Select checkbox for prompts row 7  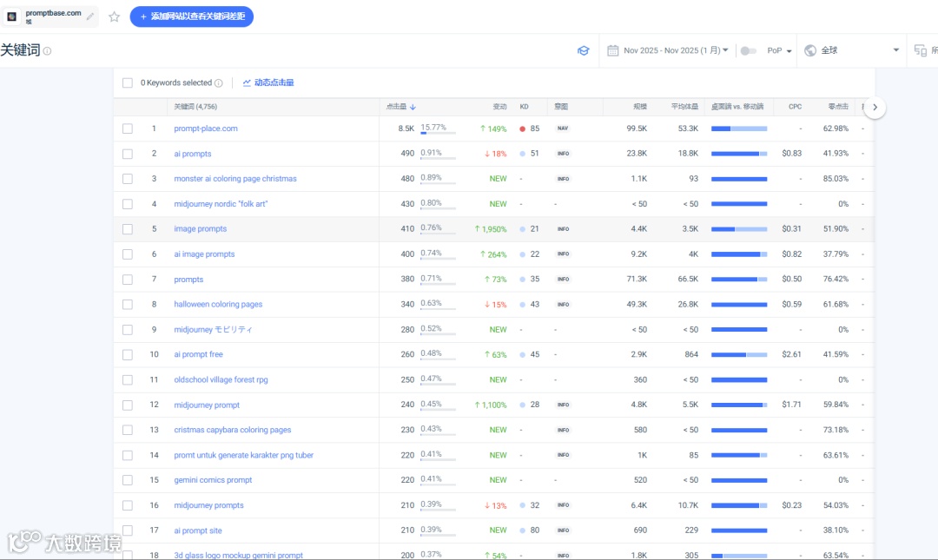click(128, 280)
